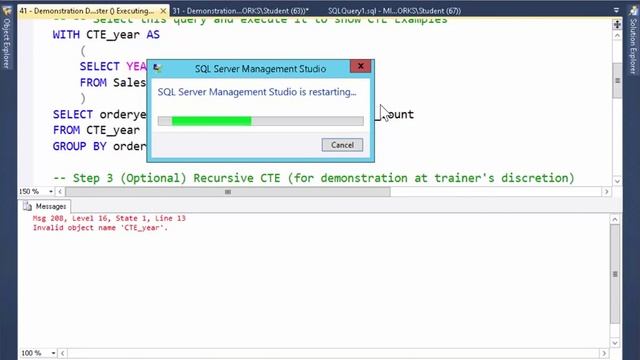Click the editor vertical scrollbar thumb
This screenshot has height=360, width=640.
coord(617,81)
